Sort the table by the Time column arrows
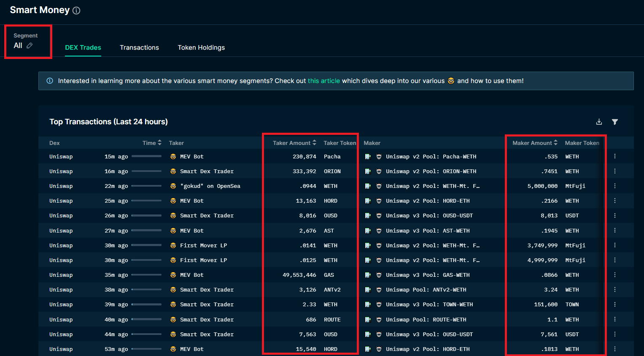Image resolution: width=644 pixels, height=356 pixels. (159, 143)
